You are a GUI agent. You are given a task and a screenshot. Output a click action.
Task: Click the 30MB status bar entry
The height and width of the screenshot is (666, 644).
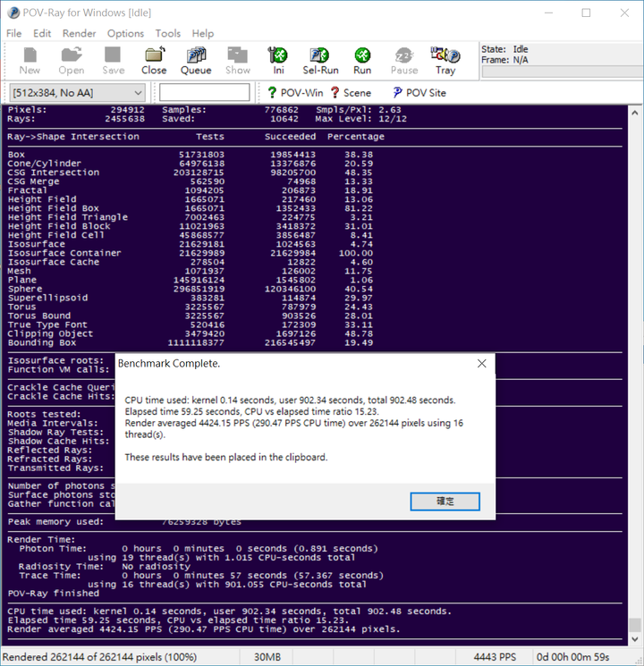(x=267, y=657)
